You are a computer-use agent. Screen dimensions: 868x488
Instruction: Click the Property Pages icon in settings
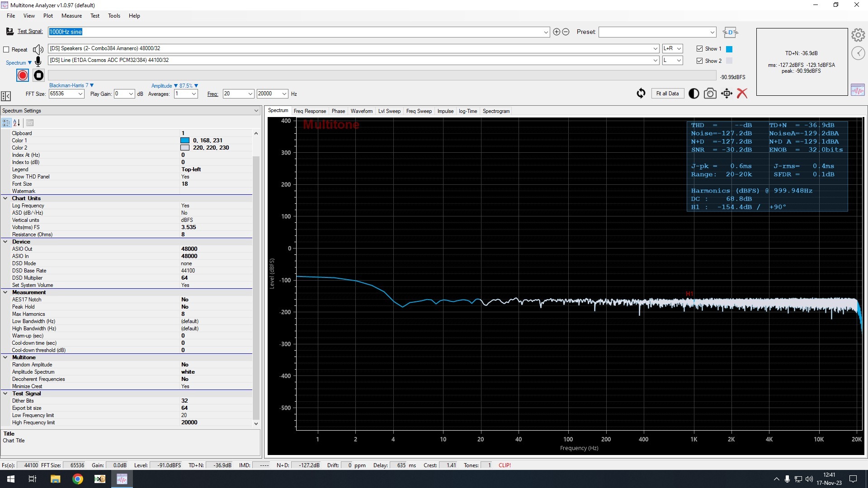[x=30, y=123]
